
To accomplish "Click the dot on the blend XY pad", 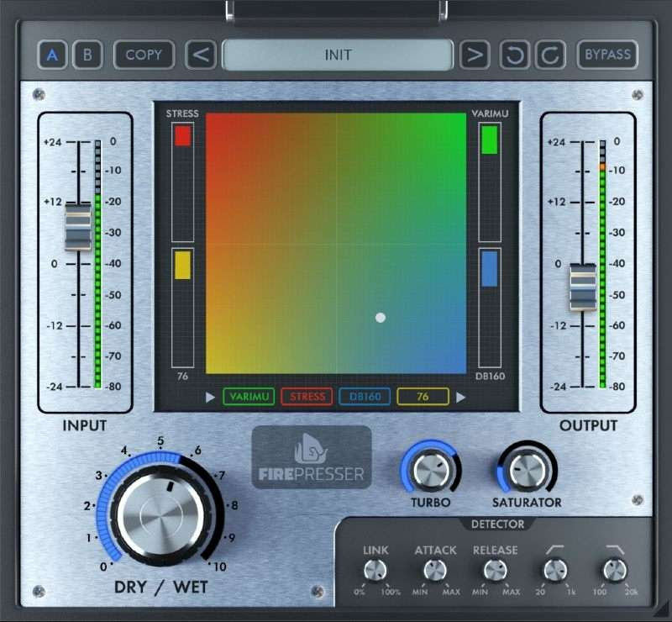I will pyautogui.click(x=380, y=318).
